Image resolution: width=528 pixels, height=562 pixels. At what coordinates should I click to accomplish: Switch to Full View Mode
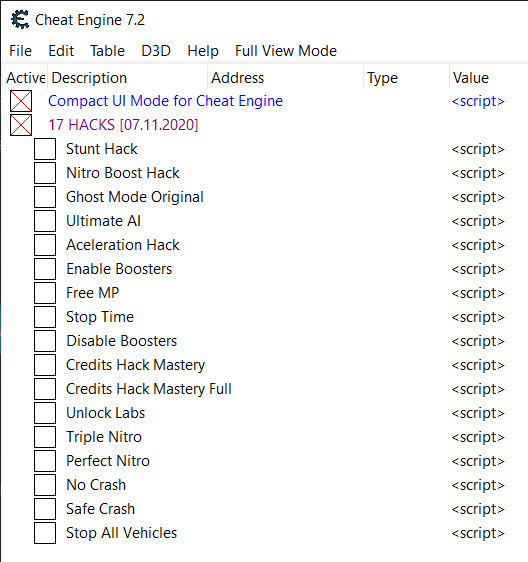[x=286, y=51]
